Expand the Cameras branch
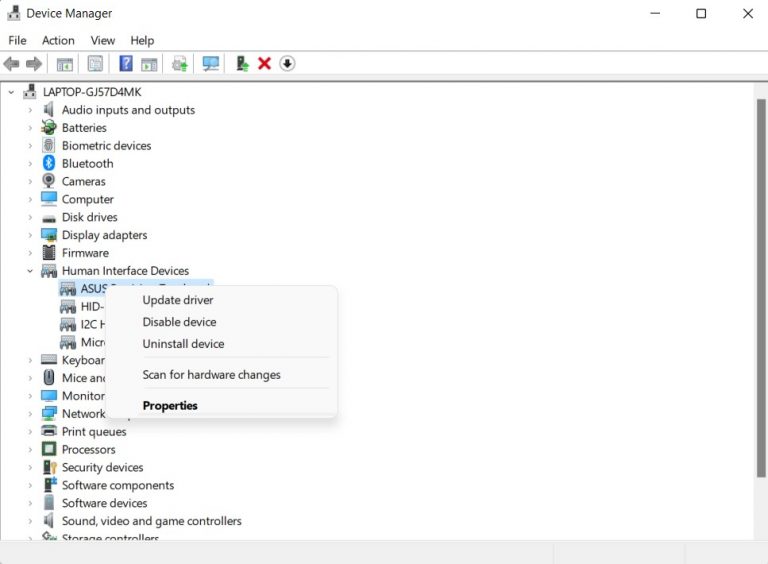This screenshot has width=768, height=564. 30,182
